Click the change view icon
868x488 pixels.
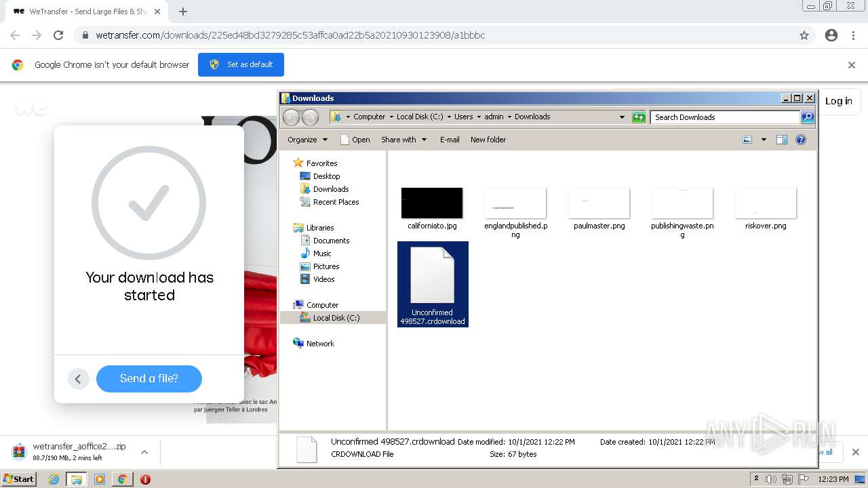[747, 140]
